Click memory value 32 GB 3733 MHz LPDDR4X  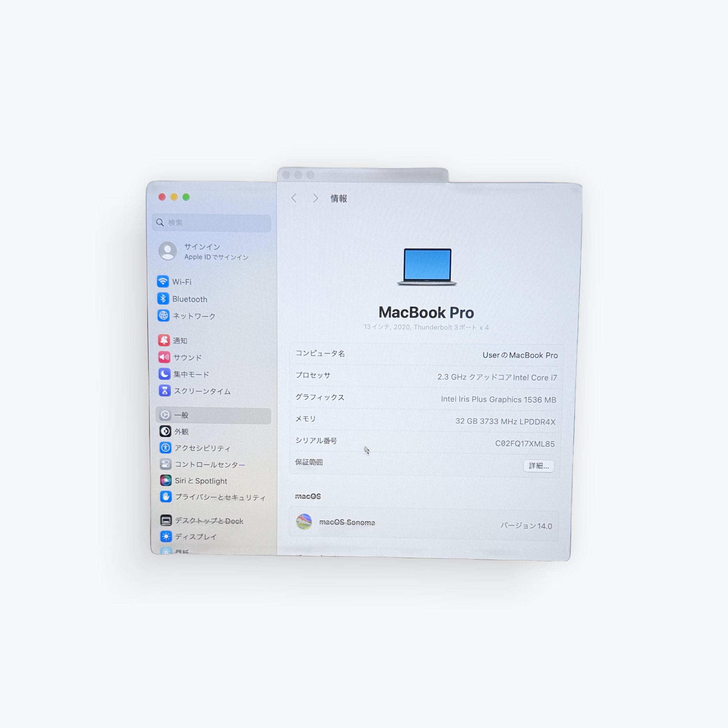pos(505,421)
